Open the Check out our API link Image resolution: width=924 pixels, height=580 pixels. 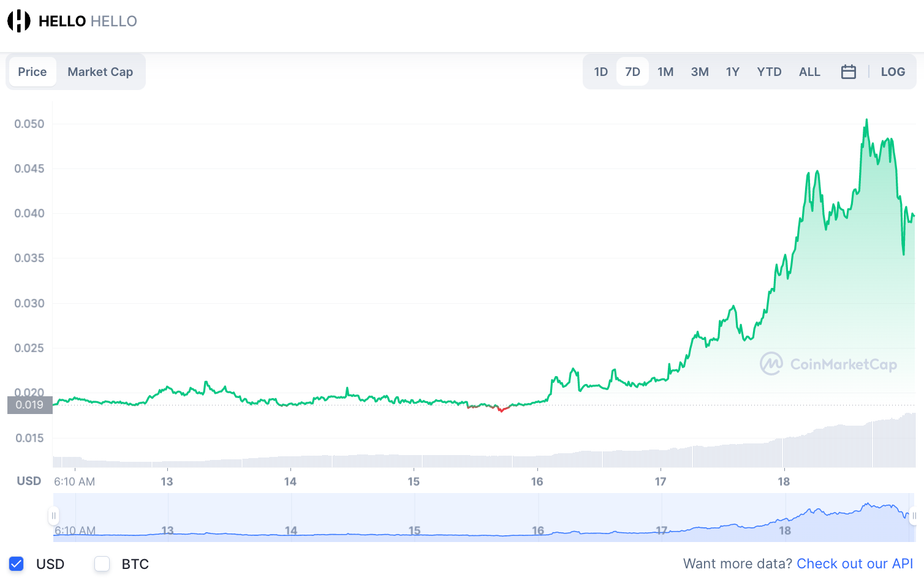pos(855,563)
